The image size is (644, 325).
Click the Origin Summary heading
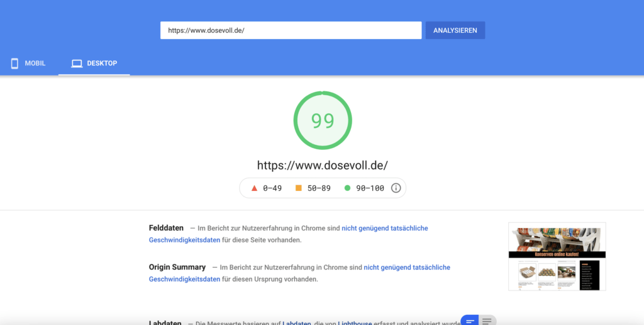pyautogui.click(x=177, y=267)
